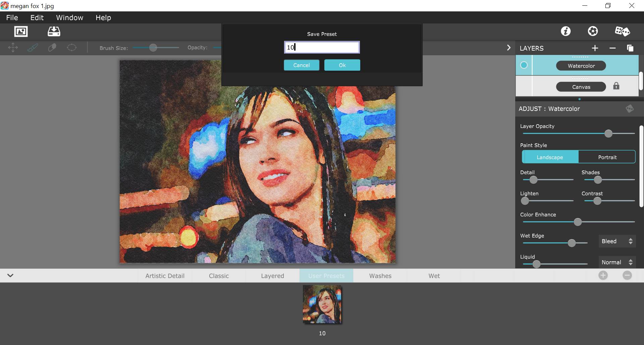Click the Liquid slider handle
644x345 pixels.
(536, 264)
